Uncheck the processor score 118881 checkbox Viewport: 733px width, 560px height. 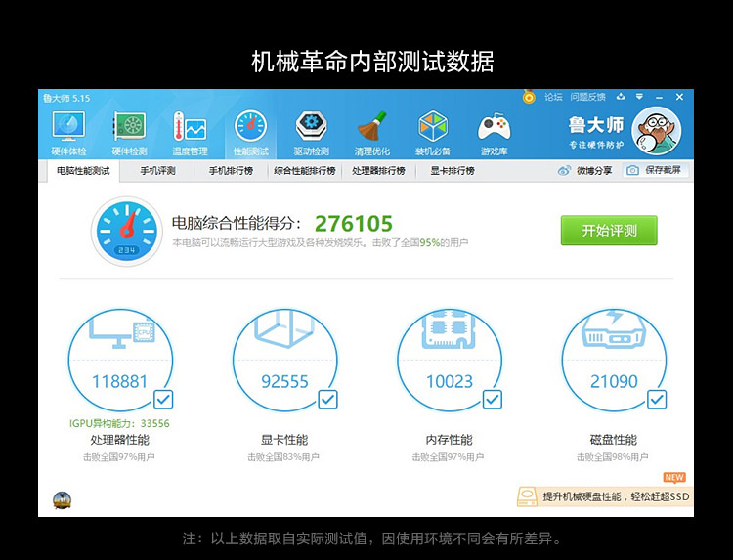click(x=163, y=400)
